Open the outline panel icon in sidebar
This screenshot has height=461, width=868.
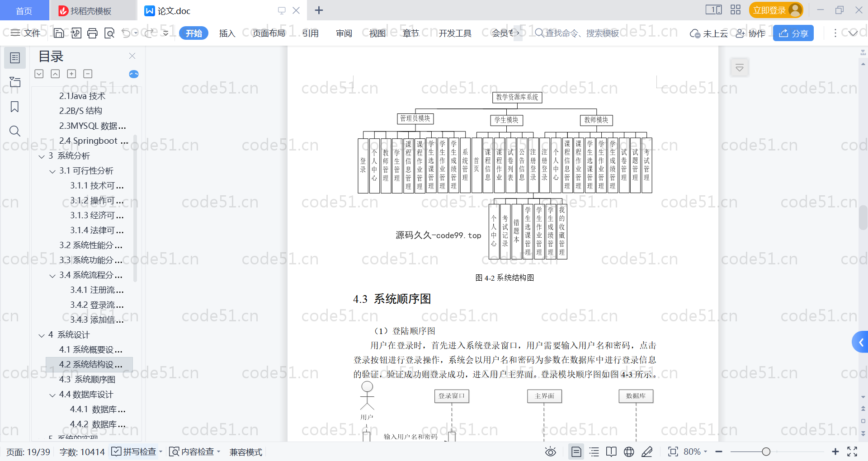click(x=15, y=58)
